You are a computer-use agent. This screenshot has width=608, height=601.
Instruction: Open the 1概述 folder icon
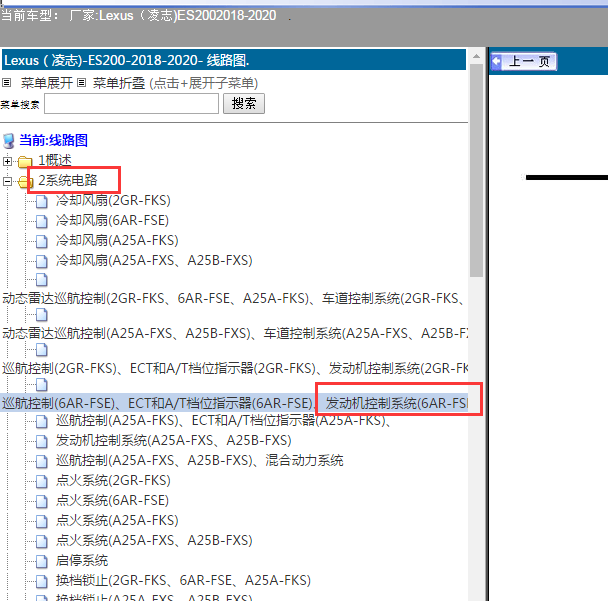tap(25, 161)
